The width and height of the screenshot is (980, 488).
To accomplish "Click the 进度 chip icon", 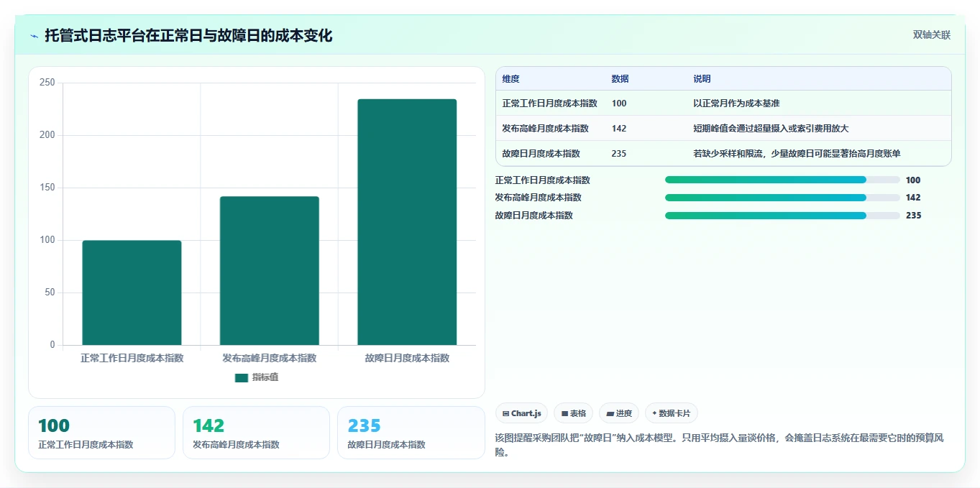I will tap(610, 414).
